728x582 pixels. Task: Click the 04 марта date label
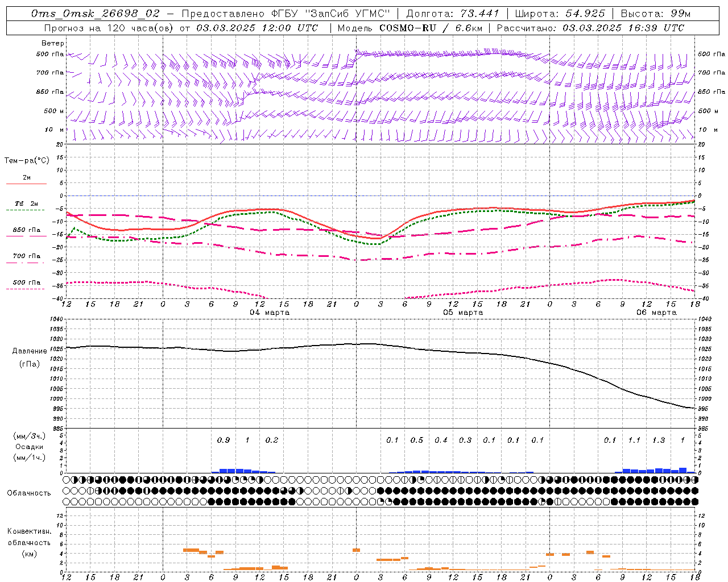pyautogui.click(x=270, y=313)
